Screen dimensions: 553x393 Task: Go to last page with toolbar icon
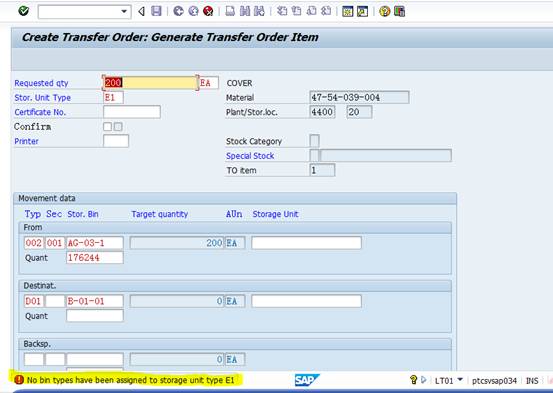[326, 11]
